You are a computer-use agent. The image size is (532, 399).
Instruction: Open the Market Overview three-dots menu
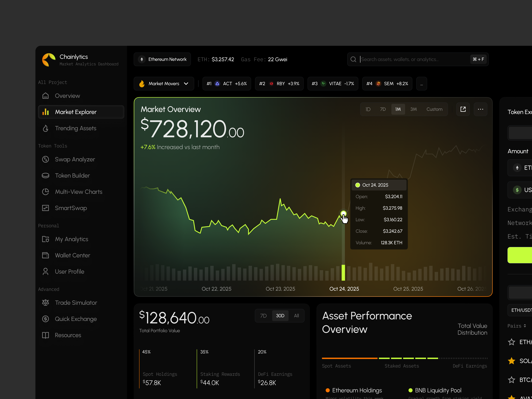pos(480,109)
